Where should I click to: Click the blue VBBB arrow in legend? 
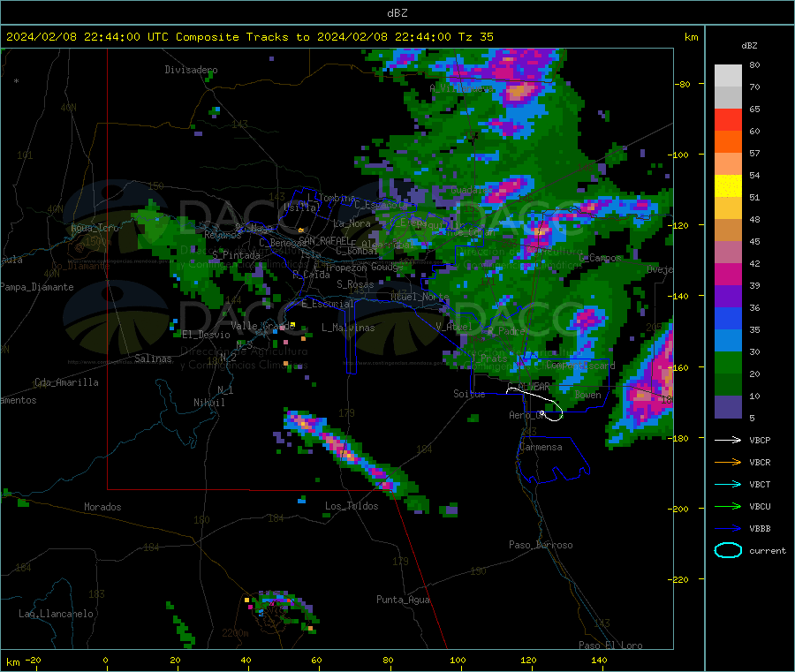coord(728,529)
